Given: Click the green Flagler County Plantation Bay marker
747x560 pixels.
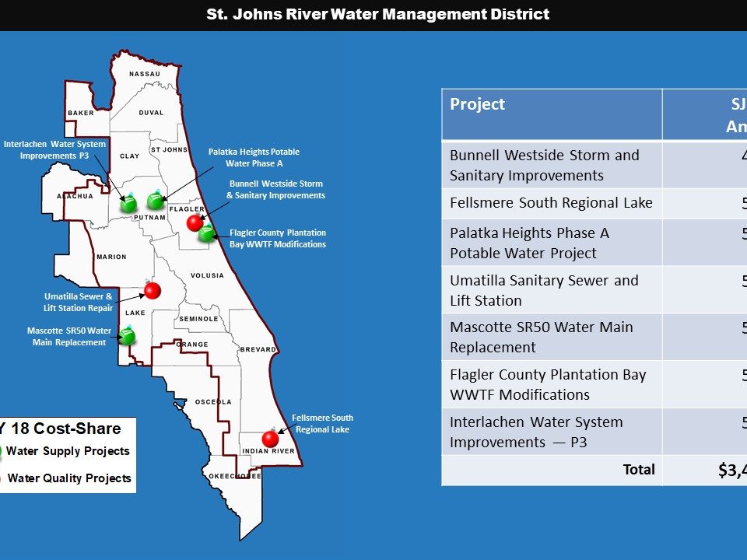Looking at the screenshot, I should (x=207, y=234).
